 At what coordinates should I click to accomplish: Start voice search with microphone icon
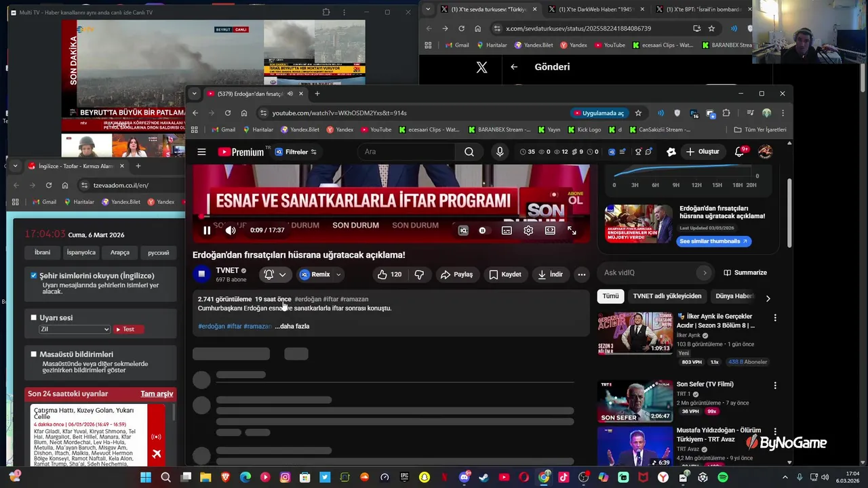coord(500,152)
